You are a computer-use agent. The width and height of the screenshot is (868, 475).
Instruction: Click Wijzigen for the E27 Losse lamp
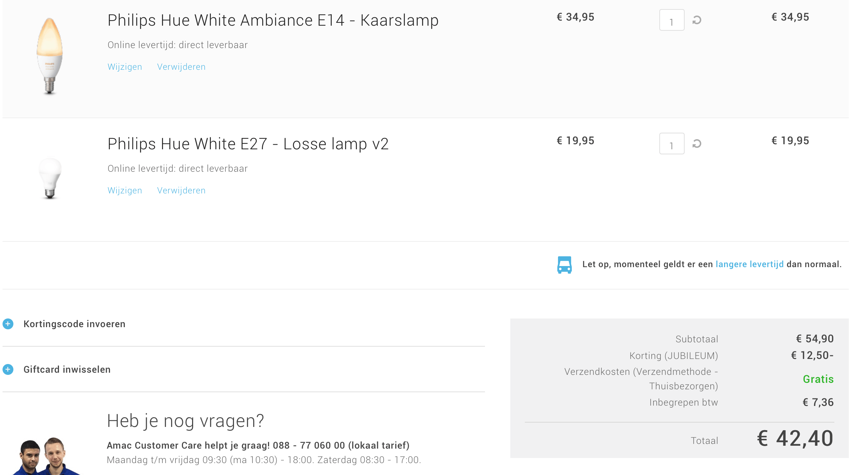click(x=125, y=191)
